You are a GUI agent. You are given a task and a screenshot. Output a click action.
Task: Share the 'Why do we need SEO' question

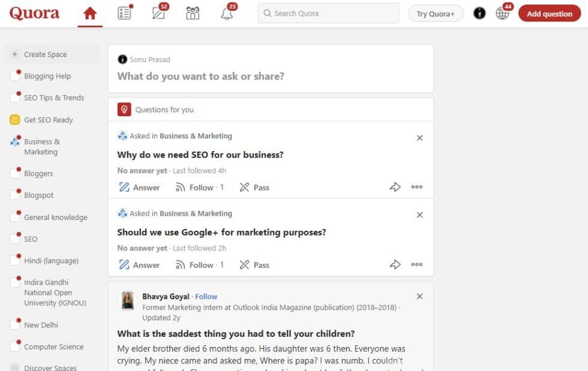click(x=395, y=187)
